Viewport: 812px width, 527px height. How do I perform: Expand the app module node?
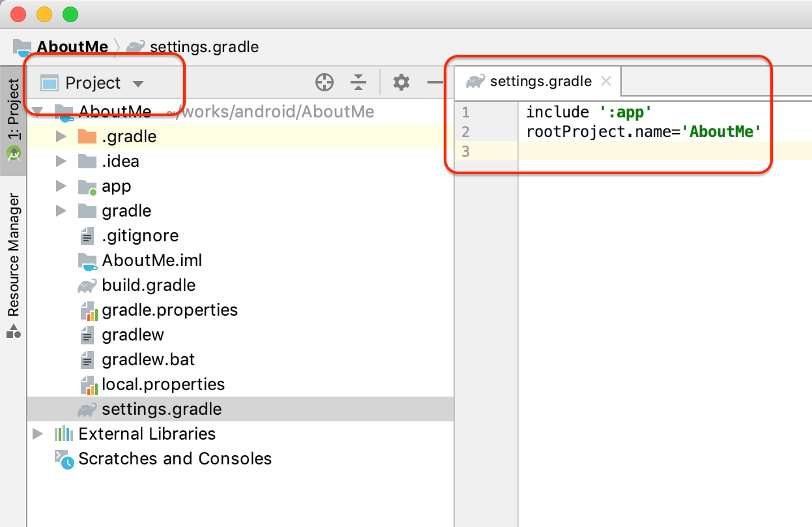[59, 186]
